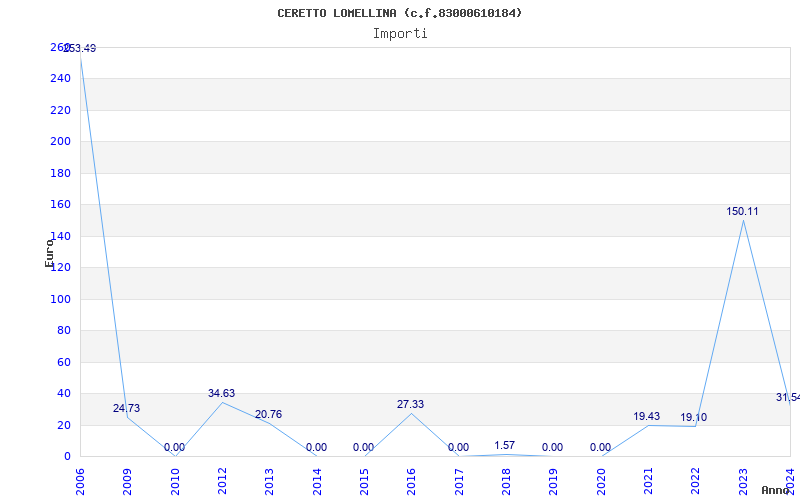Click the 0.00 value for year 2020
Viewport: 800px width, 500px height.
coord(601,448)
